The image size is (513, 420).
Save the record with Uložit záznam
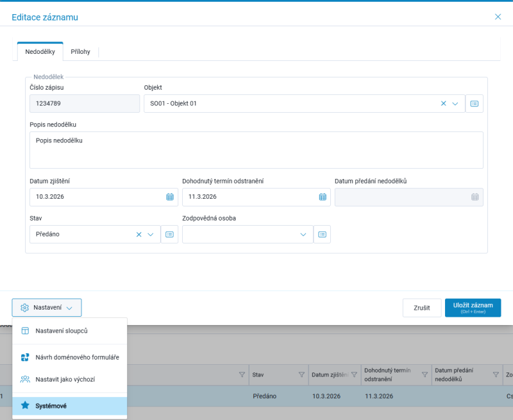click(473, 308)
